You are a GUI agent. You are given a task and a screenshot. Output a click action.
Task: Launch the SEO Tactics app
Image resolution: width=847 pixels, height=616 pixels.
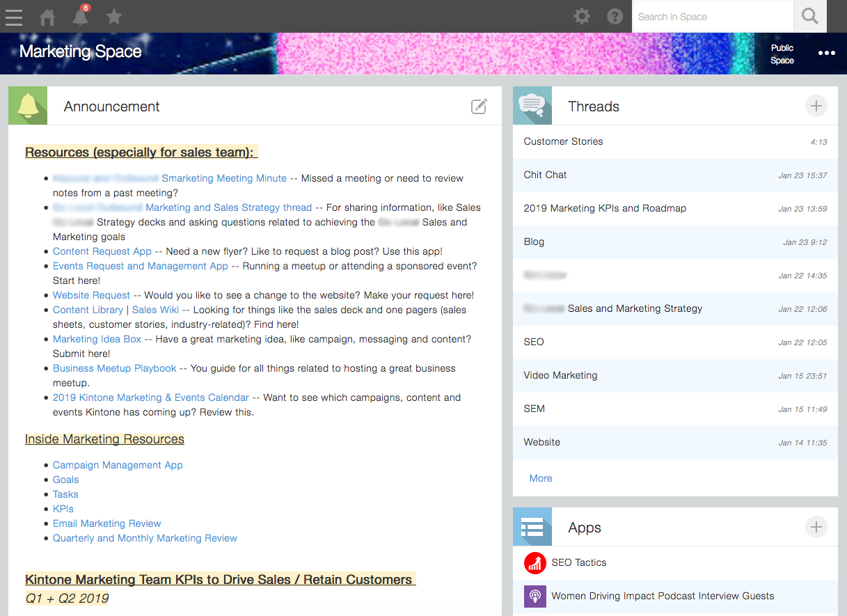click(578, 562)
